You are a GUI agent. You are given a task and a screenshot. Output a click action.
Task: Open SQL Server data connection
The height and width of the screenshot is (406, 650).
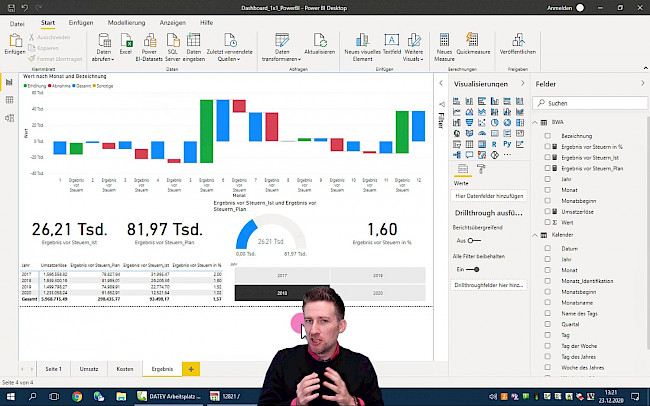pyautogui.click(x=173, y=42)
